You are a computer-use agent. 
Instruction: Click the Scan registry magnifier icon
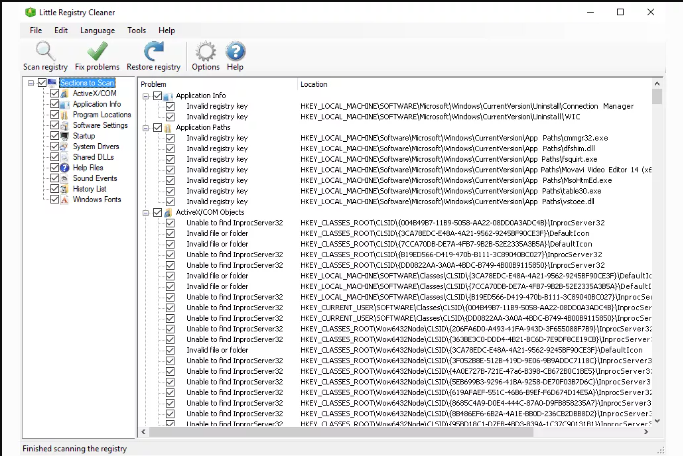[45, 51]
